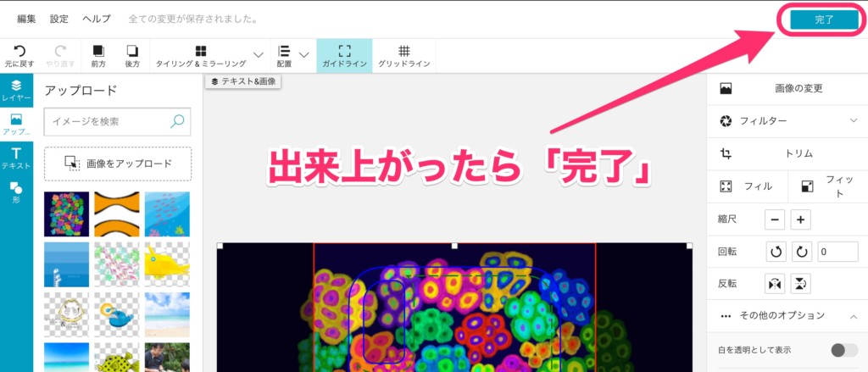Open the Shapes (形) sidebar tool
868x372 pixels.
[16, 192]
